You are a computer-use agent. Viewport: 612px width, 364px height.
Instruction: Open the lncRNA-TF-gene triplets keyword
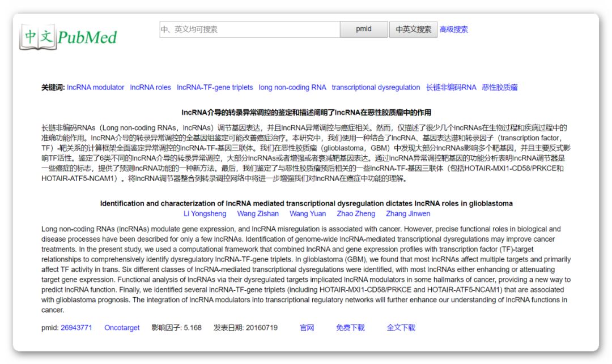pos(216,87)
